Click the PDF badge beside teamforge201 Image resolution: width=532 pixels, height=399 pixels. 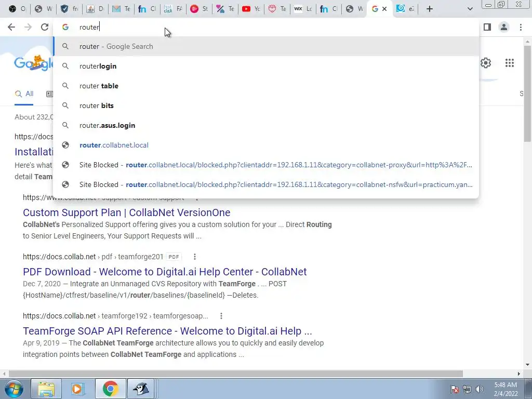coord(174,257)
